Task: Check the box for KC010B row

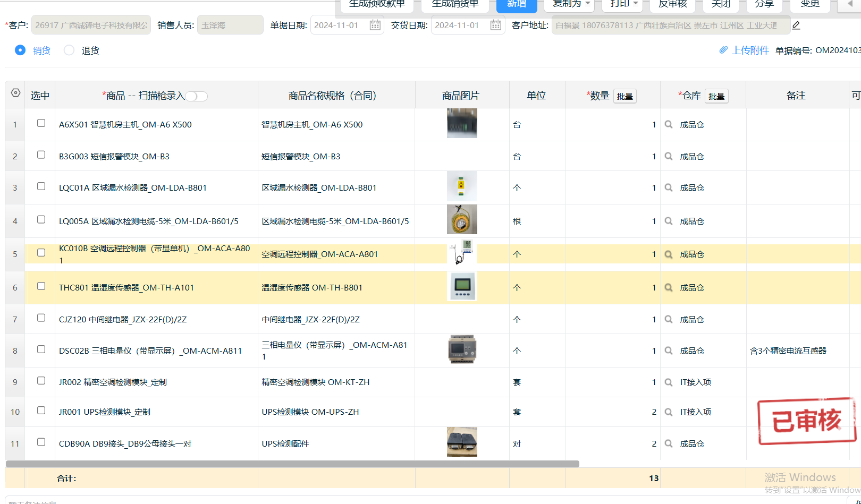Action: (x=41, y=253)
